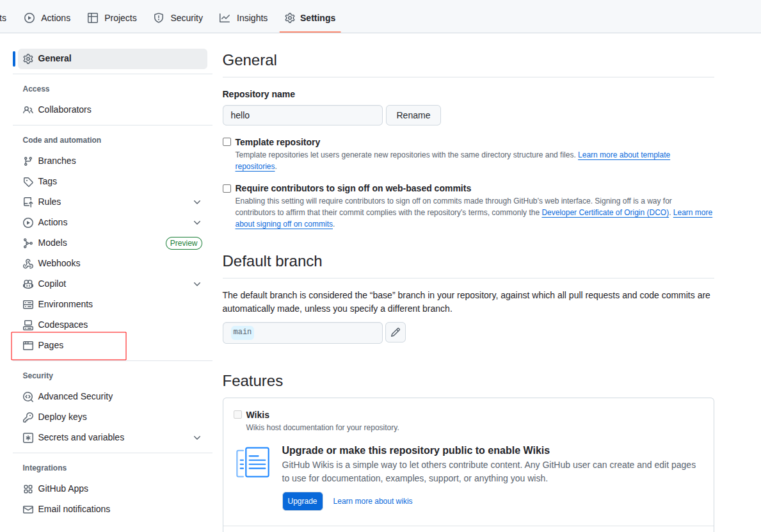Click the Secrets and variables asterisk icon
The width and height of the screenshot is (761, 532).
28,438
